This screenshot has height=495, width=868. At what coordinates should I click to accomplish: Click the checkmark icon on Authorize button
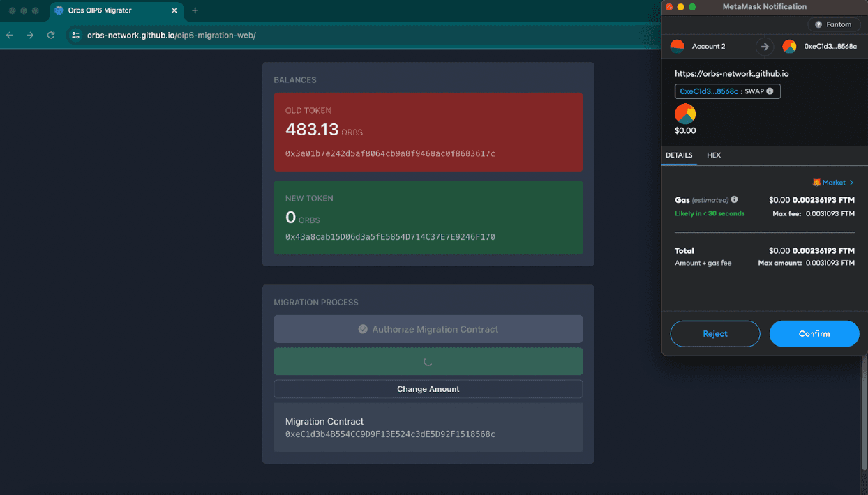pos(363,329)
